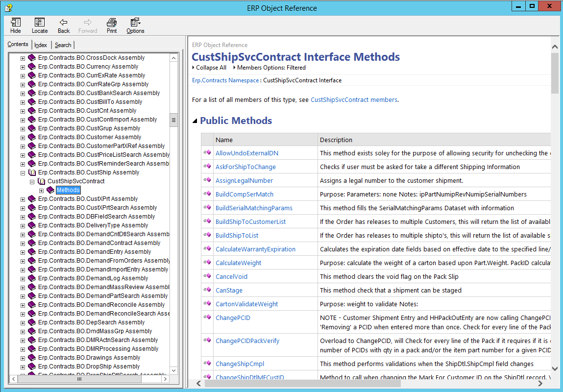This screenshot has height=392, width=563.
Task: Click the book icon beside Erp.Contracts.BO.Customer Assembly
Action: pos(32,137)
